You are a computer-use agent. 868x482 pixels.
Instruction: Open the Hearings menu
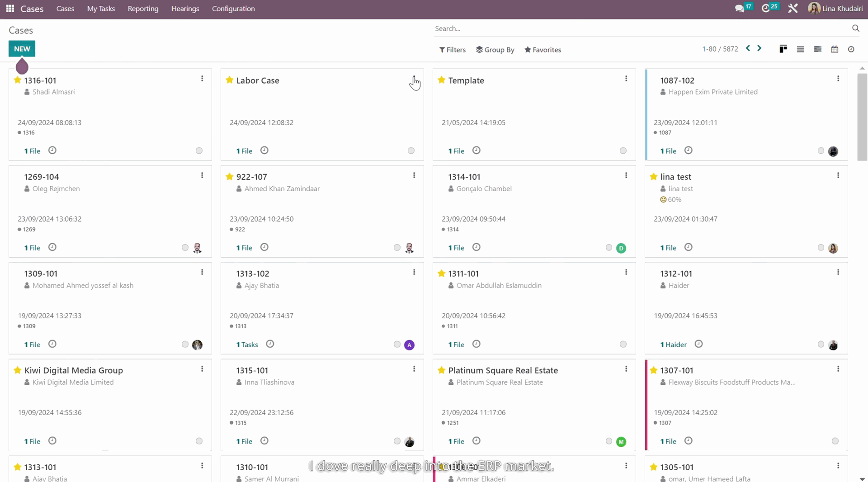(185, 9)
